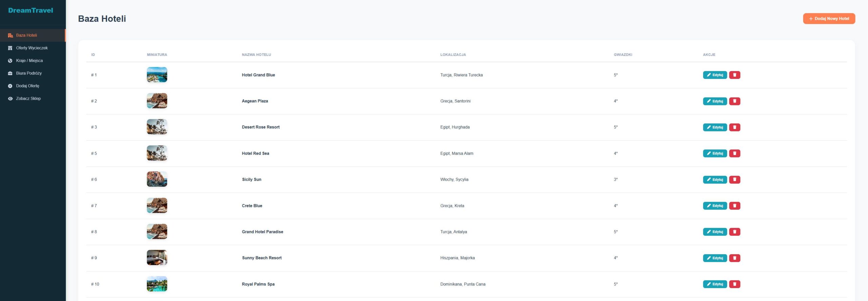Screen dimensions: 868x301
Task: Click Edytuj for Hotel Red Sea
Action: (715, 153)
